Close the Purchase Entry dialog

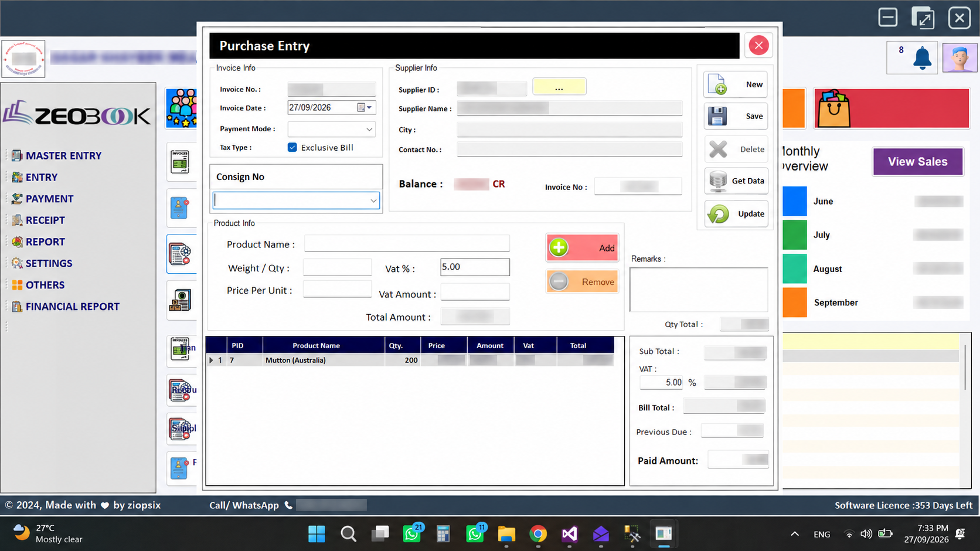coord(758,46)
